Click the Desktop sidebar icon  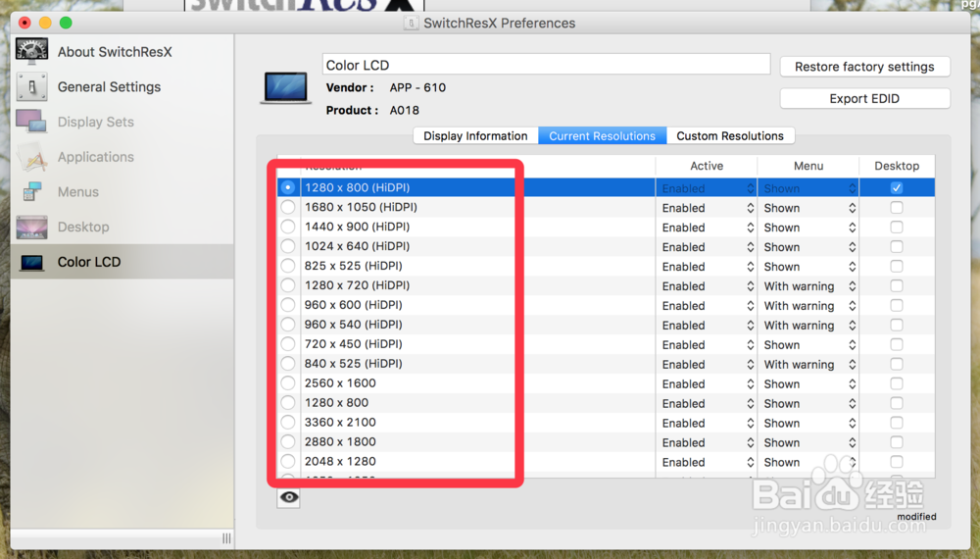pos(32,227)
